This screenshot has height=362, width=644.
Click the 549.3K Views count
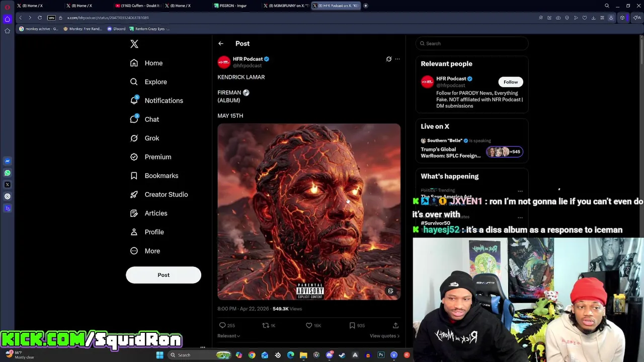pos(287,309)
